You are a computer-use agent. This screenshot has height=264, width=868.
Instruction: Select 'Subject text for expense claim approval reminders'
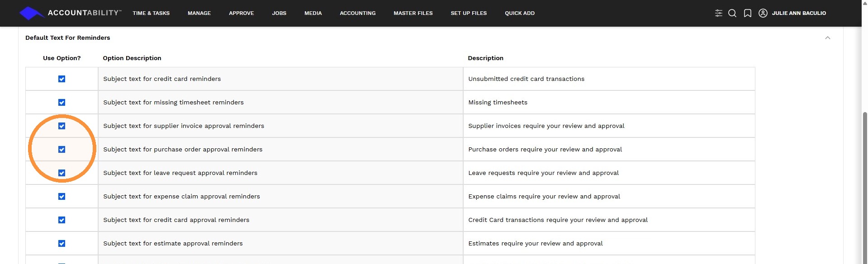tap(181, 196)
